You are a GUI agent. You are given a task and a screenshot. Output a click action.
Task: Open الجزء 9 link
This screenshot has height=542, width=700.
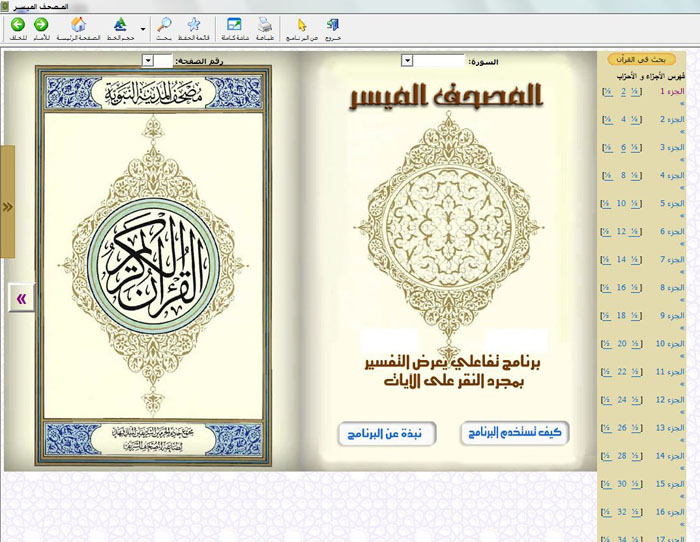[x=673, y=316]
